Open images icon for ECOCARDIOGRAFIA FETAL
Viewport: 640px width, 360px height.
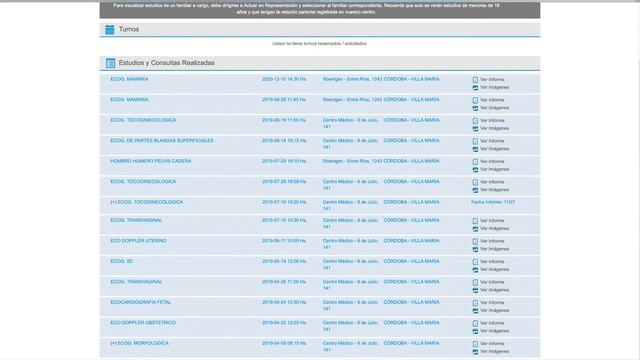[x=475, y=311]
